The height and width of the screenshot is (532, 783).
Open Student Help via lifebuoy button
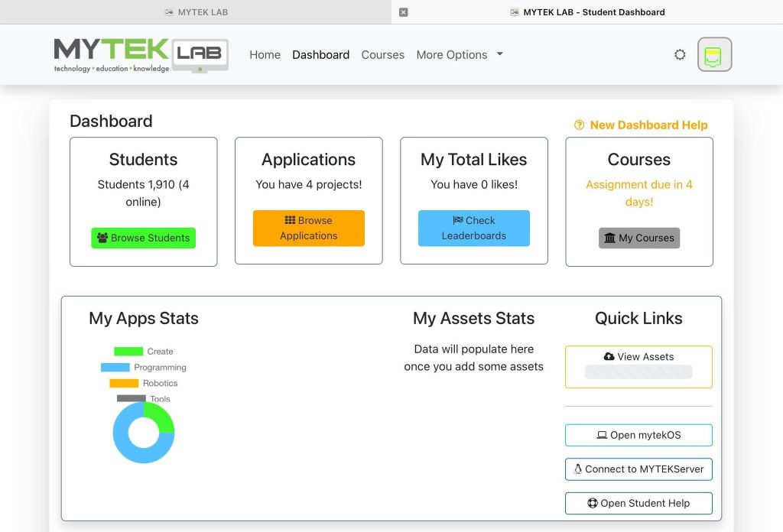[638, 503]
